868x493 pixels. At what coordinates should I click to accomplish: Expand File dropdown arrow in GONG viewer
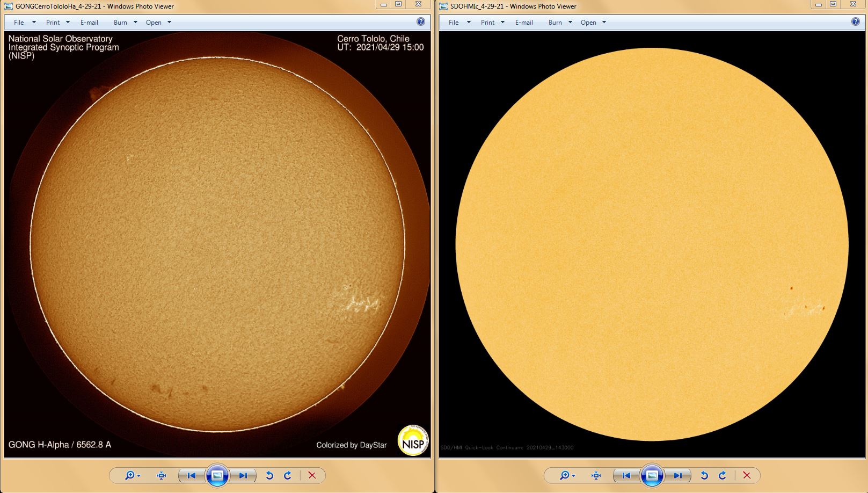34,23
